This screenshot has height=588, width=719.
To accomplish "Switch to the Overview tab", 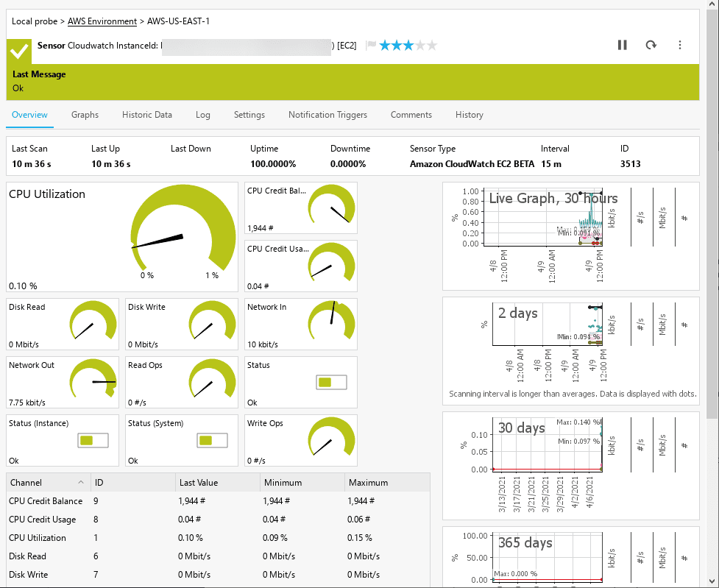I will (29, 115).
